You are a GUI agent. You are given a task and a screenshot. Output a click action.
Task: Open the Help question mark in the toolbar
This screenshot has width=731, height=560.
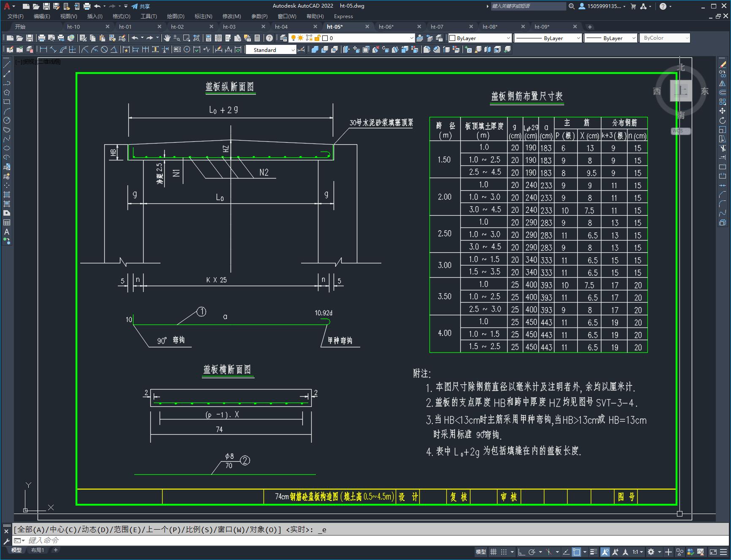269,38
